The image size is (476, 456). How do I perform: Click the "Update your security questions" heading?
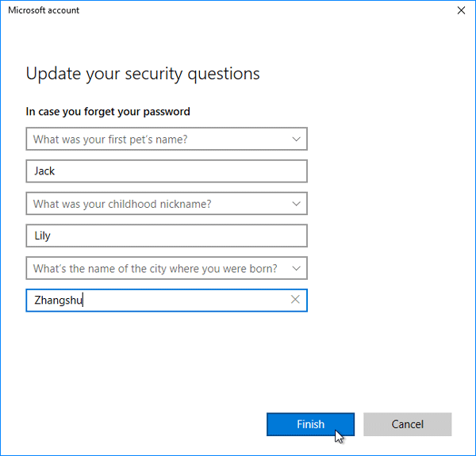(143, 74)
